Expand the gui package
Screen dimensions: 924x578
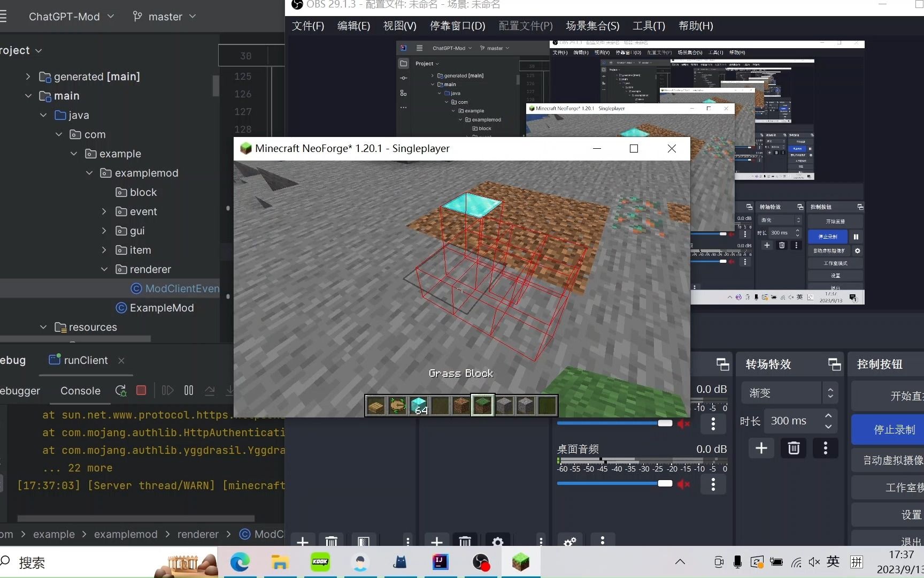click(x=104, y=231)
